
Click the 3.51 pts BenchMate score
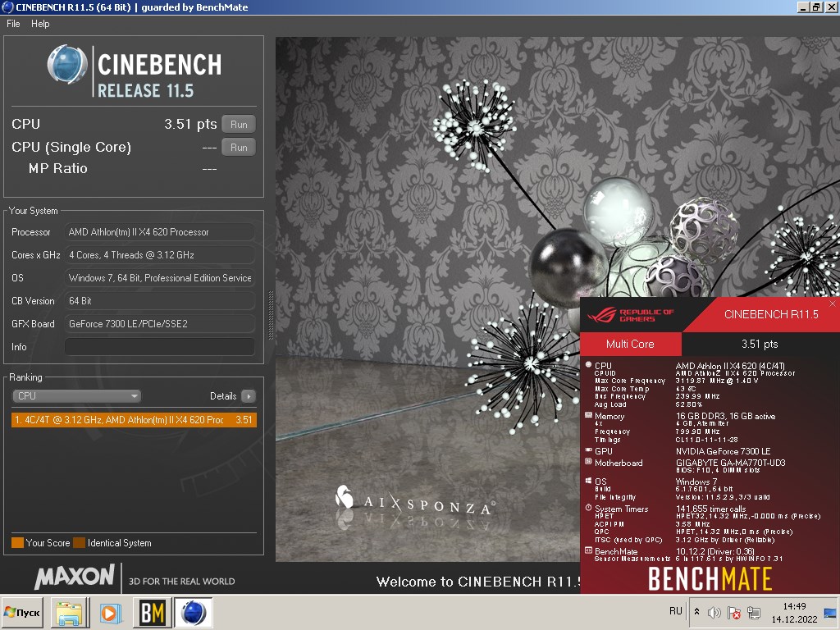click(760, 344)
